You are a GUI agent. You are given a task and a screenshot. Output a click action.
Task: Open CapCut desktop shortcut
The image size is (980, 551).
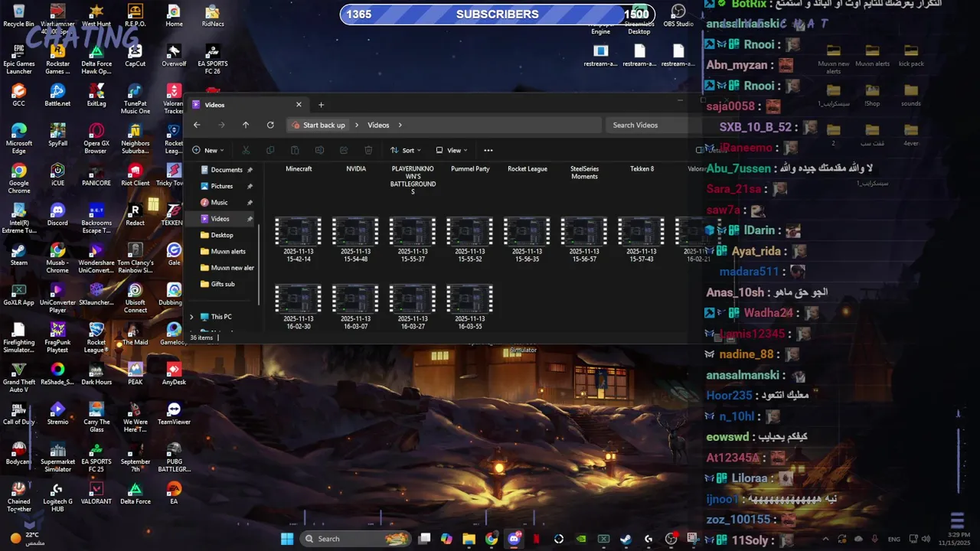pyautogui.click(x=136, y=55)
